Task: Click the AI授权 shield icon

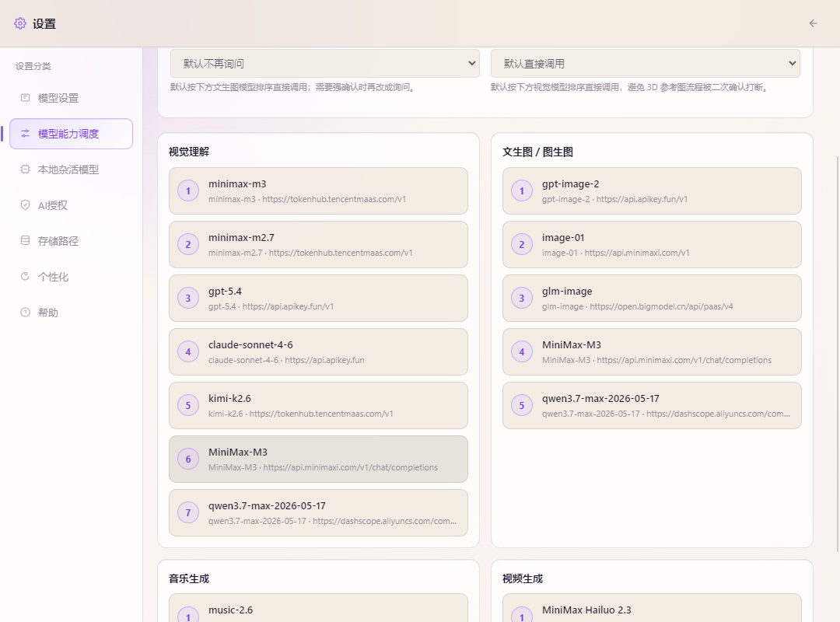Action: pos(25,205)
